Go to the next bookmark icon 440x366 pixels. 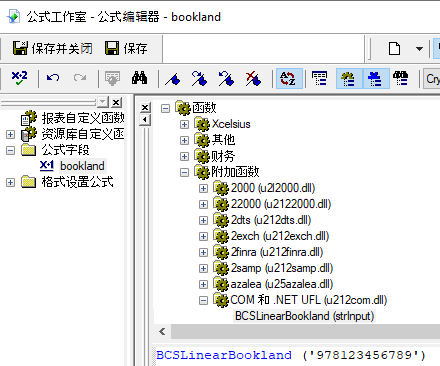click(x=199, y=79)
